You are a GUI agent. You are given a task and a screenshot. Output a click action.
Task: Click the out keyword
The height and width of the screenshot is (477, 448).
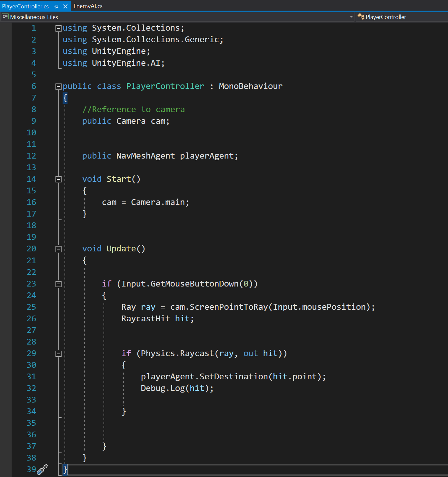tap(251, 353)
